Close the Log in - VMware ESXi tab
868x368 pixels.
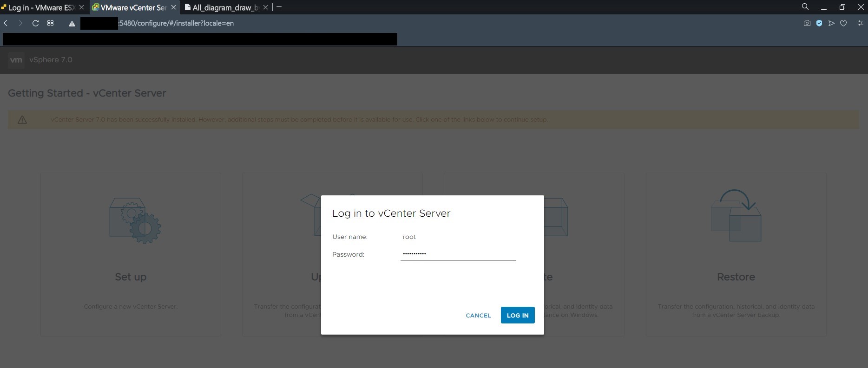point(81,7)
